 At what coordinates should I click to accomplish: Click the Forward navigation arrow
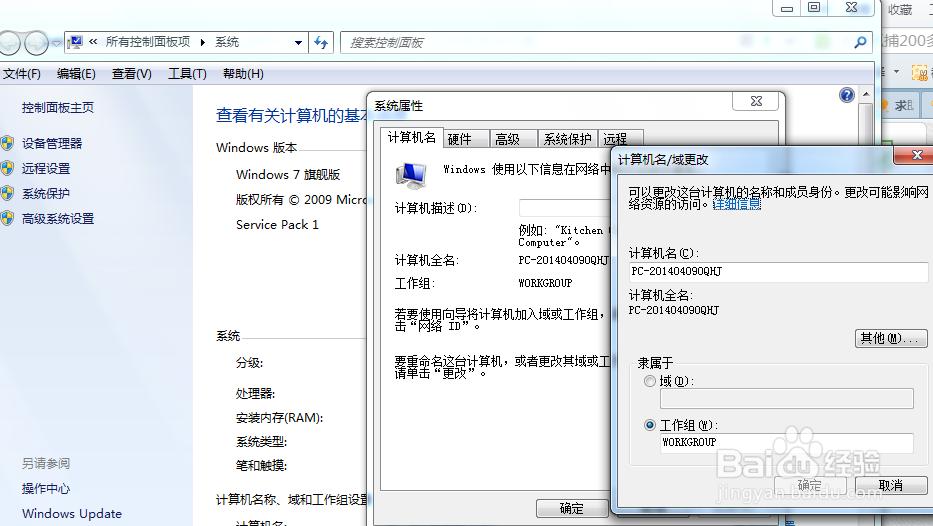36,42
